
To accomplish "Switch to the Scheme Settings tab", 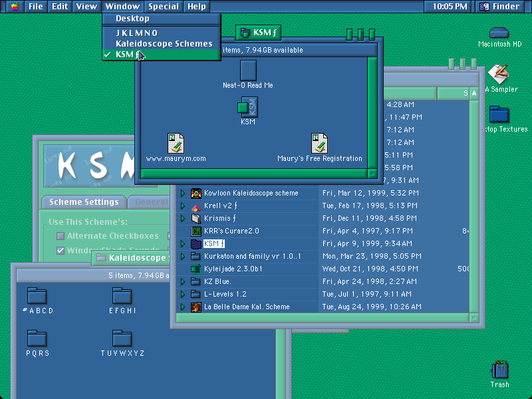I will coord(84,202).
